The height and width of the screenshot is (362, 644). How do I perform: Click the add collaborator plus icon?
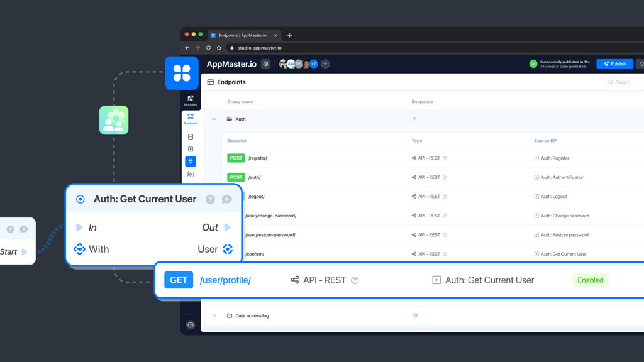coord(325,64)
